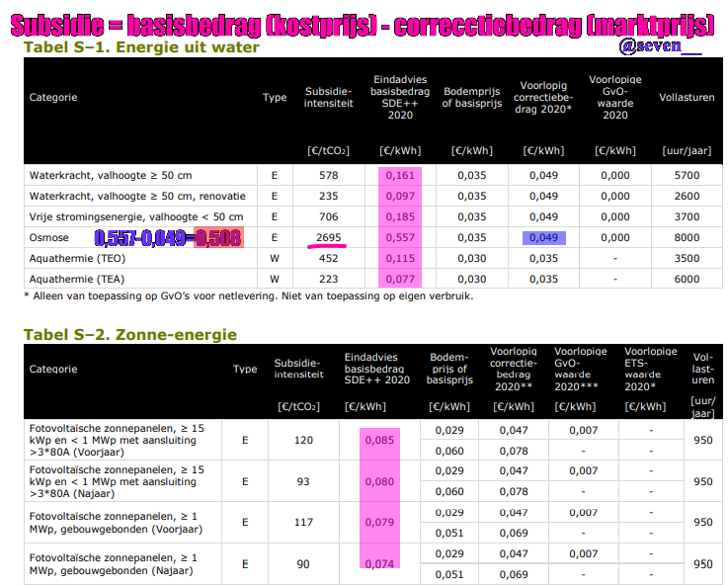Click basisbedrag value 0,074 in Tabel S-2
The height and width of the screenshot is (585, 728).
379,564
